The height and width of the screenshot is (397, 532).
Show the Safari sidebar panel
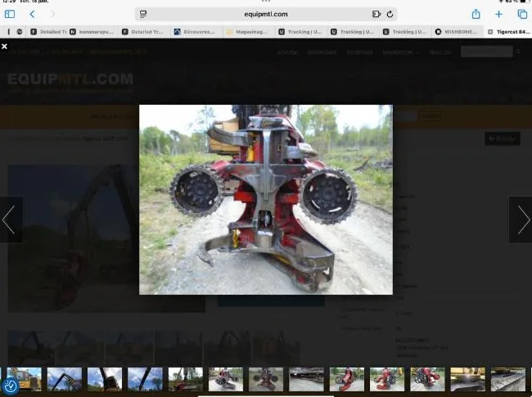click(x=10, y=14)
